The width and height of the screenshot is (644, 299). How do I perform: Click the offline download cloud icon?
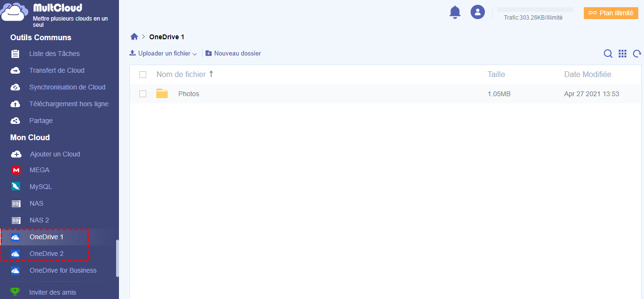click(15, 104)
